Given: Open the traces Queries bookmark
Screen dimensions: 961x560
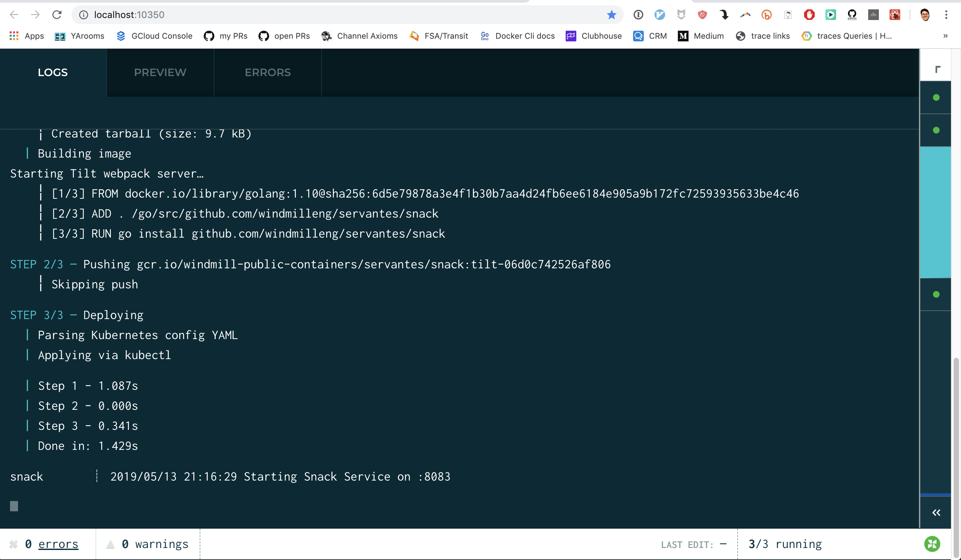Looking at the screenshot, I should pyautogui.click(x=846, y=36).
